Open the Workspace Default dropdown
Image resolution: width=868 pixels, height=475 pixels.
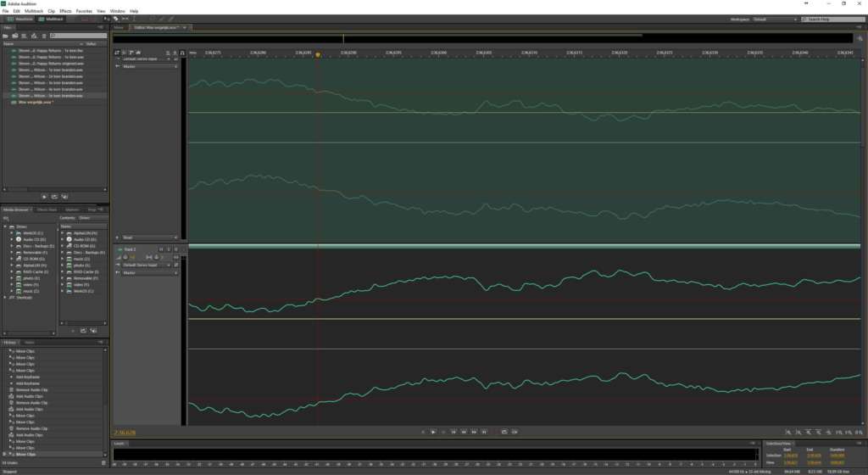tap(775, 20)
